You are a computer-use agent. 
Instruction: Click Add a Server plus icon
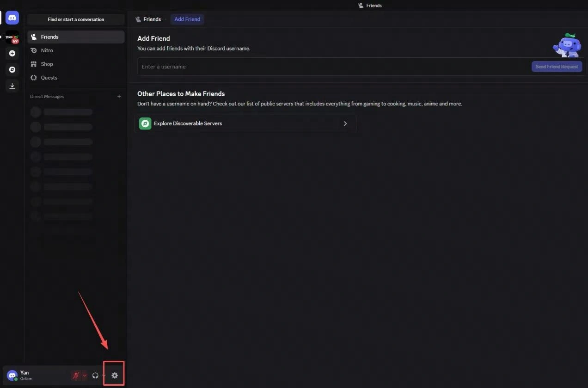point(12,53)
